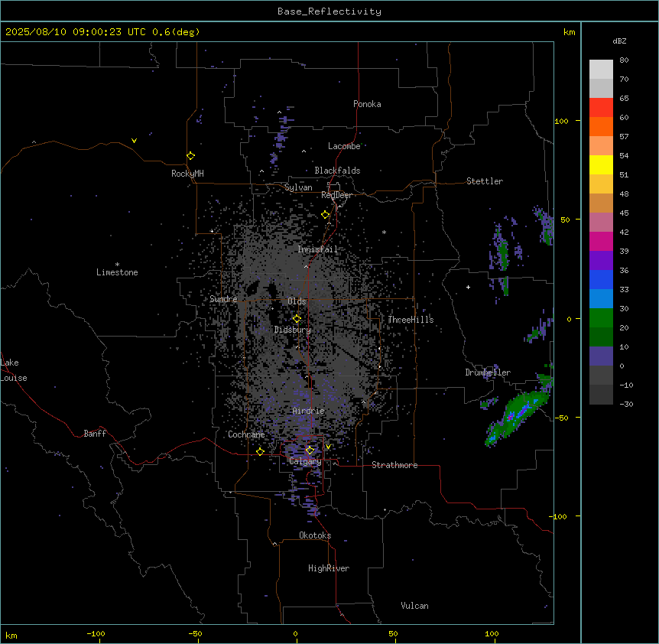Click the Stettler city label
Image resolution: width=659 pixels, height=644 pixels.
[x=485, y=181]
